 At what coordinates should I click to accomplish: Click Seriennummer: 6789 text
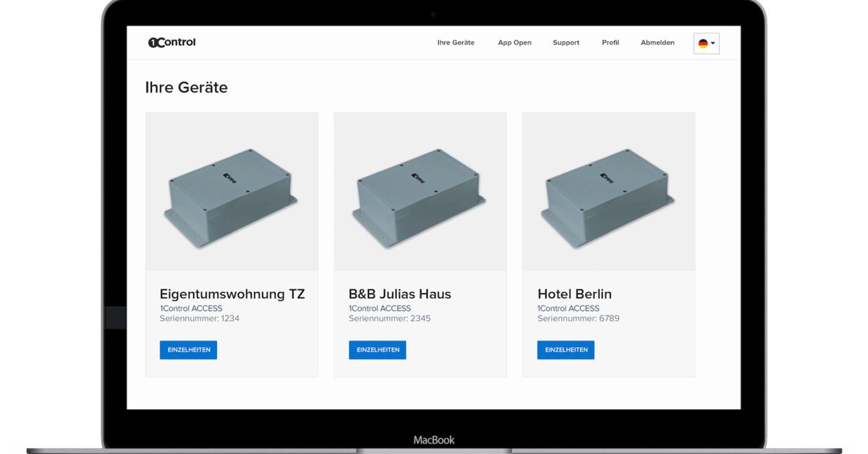tap(579, 318)
